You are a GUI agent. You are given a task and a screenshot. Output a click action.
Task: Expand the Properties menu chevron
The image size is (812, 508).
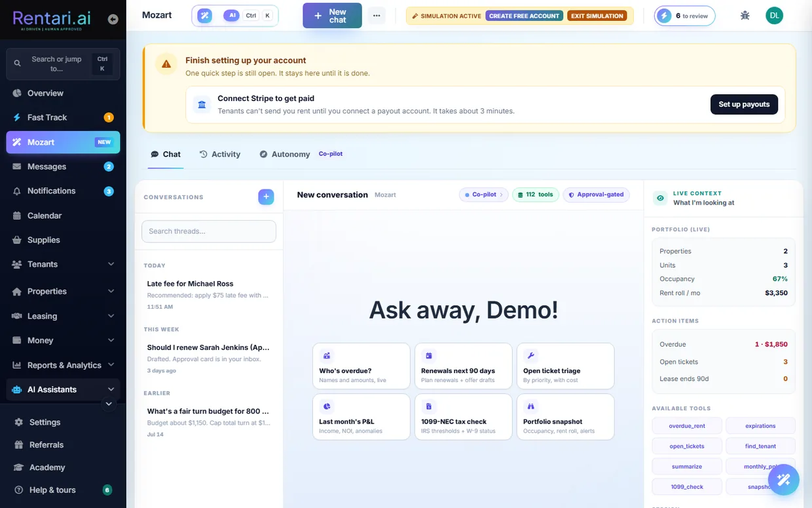click(111, 291)
